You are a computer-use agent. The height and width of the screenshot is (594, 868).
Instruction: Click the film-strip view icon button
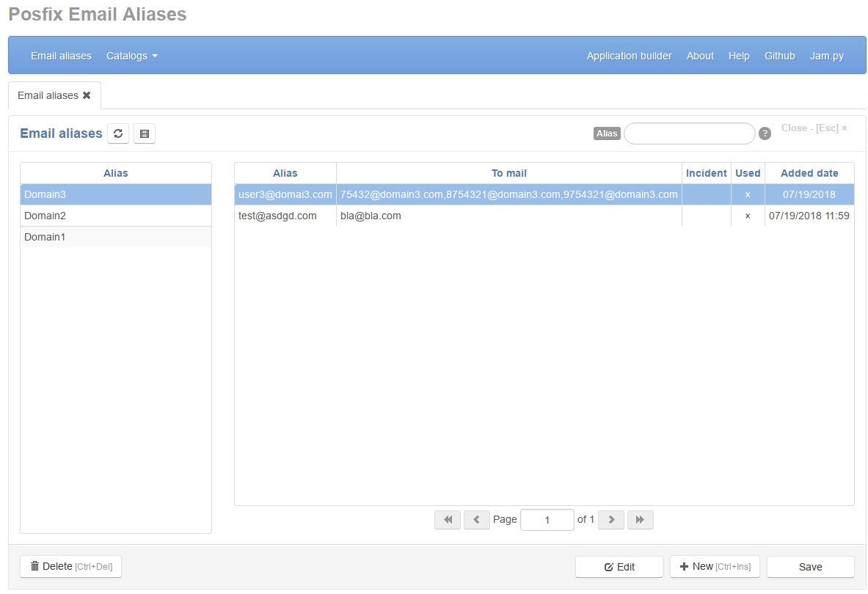tap(145, 133)
